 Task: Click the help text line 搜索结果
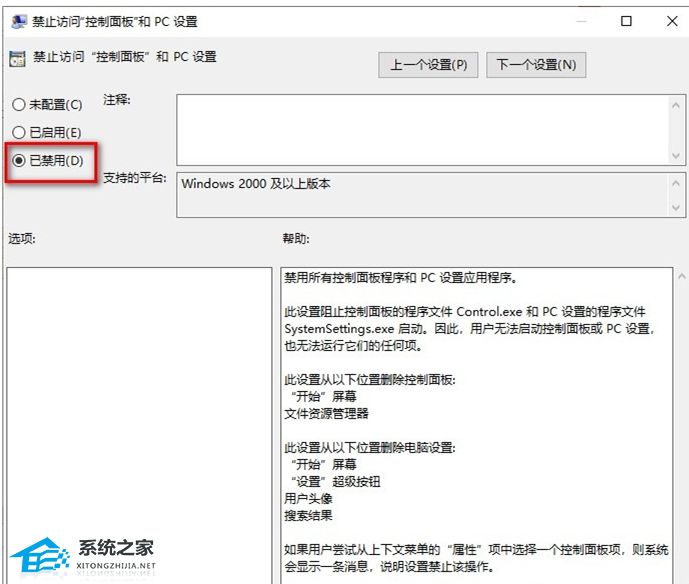(308, 515)
